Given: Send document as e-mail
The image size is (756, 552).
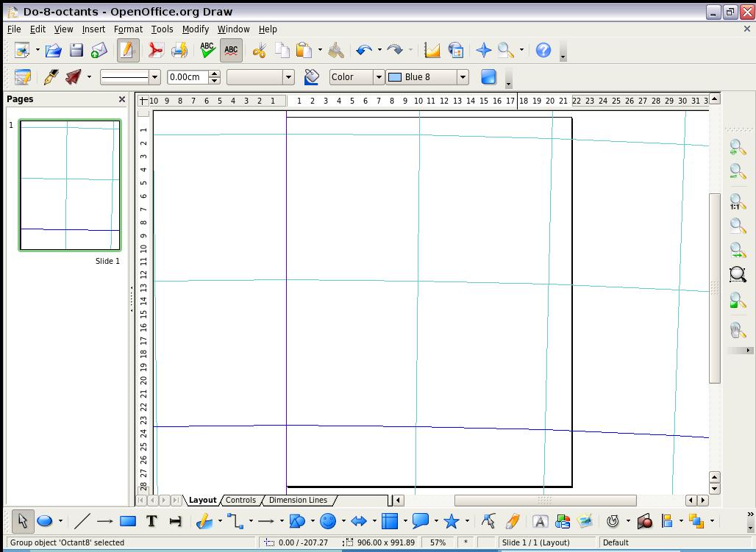Looking at the screenshot, I should tap(99, 50).
